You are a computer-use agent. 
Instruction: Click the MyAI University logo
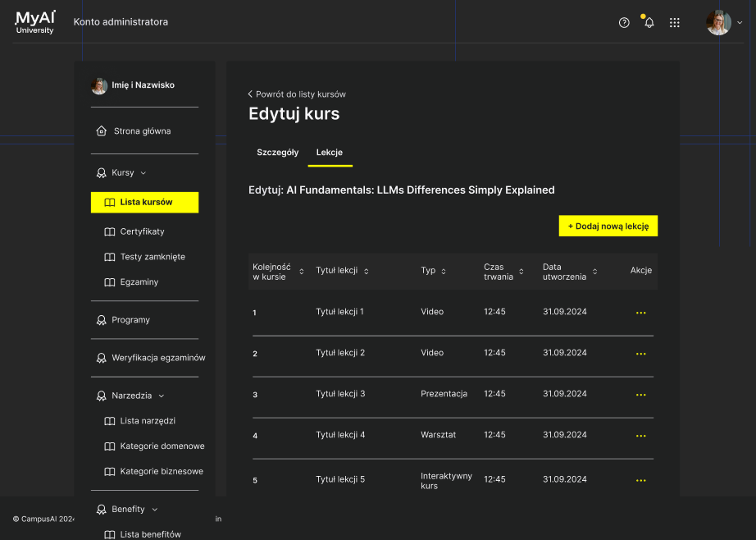[x=34, y=22]
